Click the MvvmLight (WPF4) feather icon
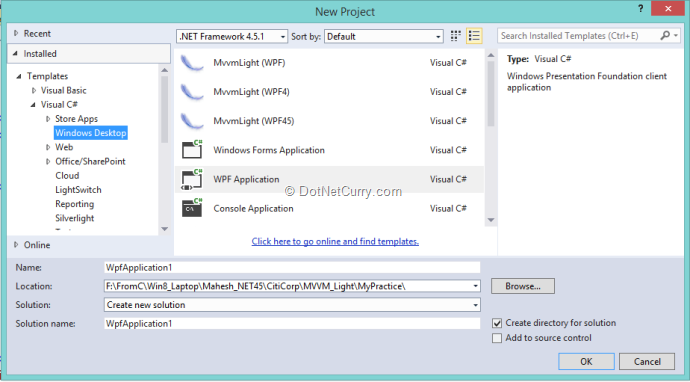Viewport: 690px width, 382px height. tap(192, 92)
